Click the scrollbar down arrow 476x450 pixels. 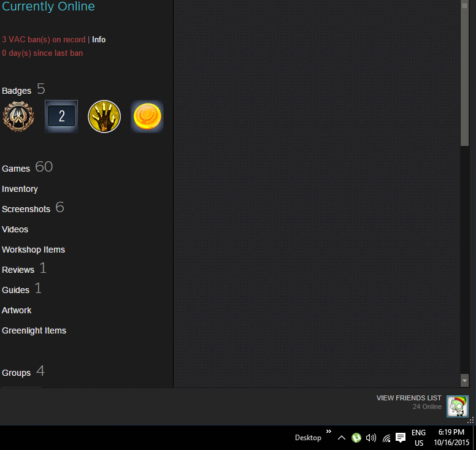coord(464,381)
